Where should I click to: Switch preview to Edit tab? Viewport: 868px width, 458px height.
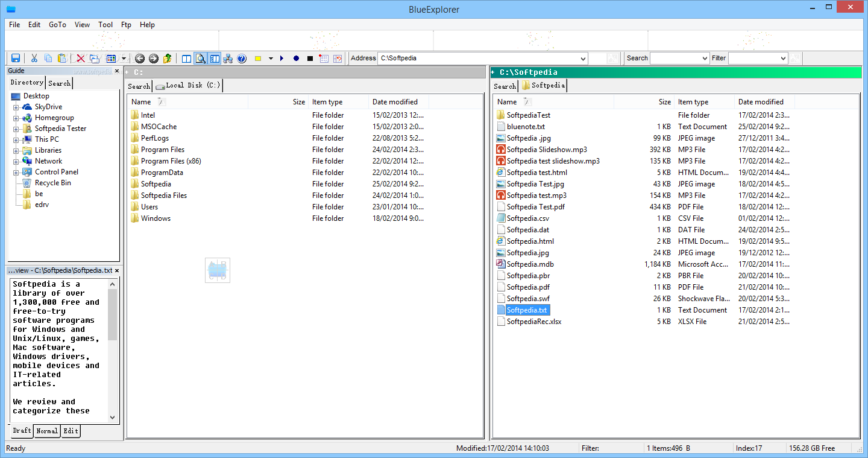coord(71,431)
